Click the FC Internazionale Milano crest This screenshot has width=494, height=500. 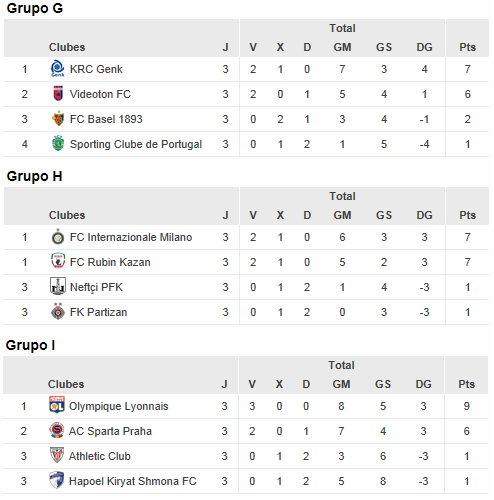pyautogui.click(x=58, y=237)
